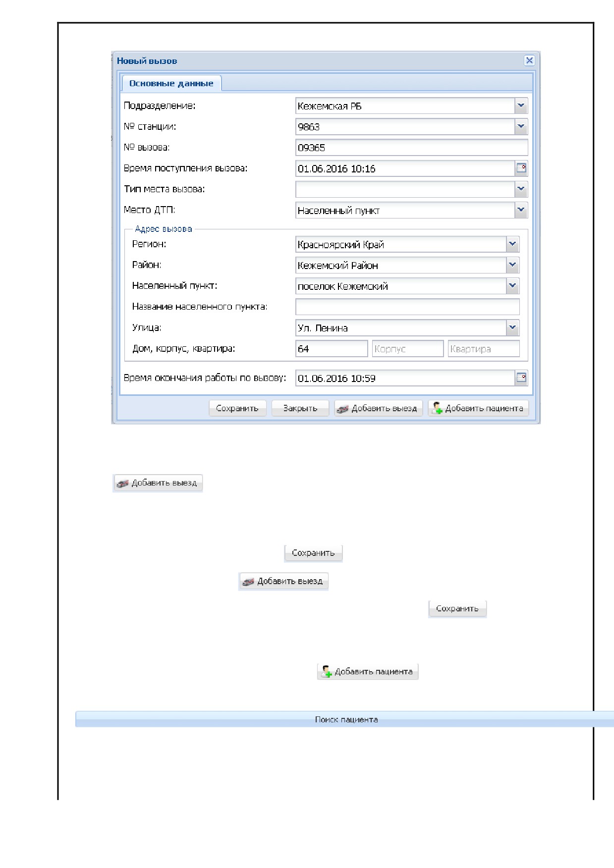This screenshot has height=868, width=614.
Task: Expand the Улица dropdown
Action: (513, 327)
